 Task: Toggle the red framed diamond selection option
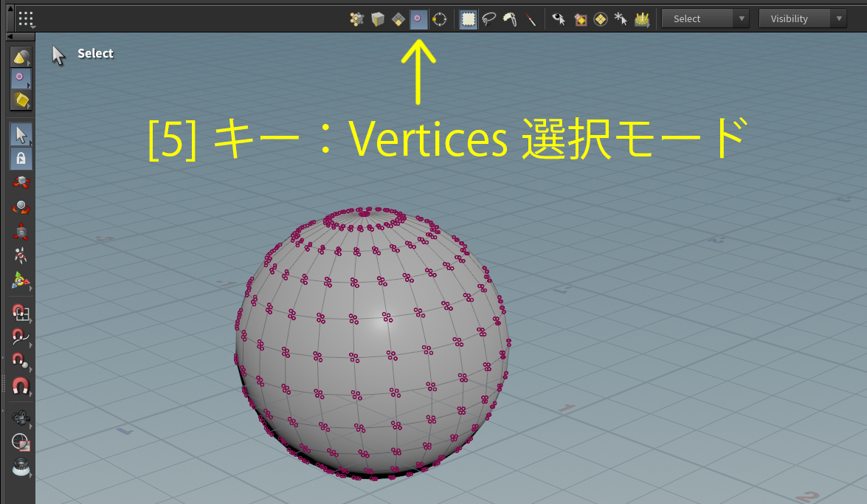[x=580, y=20]
